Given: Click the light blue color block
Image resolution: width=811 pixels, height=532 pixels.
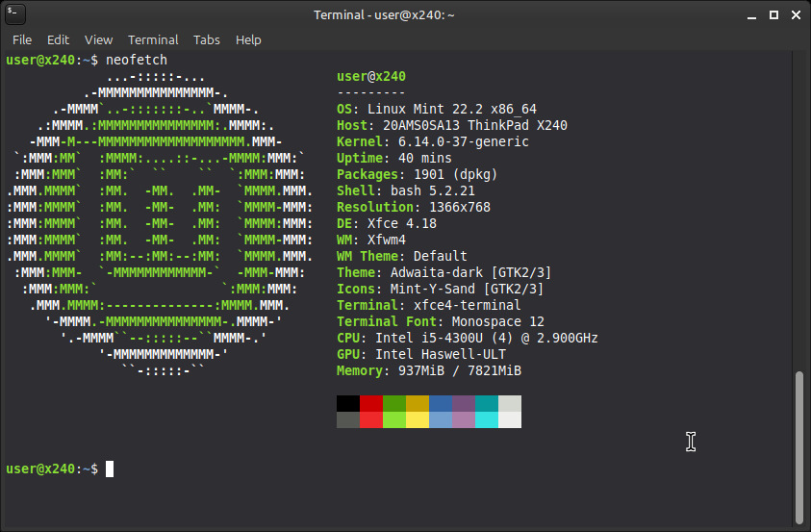Looking at the screenshot, I should (x=441, y=419).
